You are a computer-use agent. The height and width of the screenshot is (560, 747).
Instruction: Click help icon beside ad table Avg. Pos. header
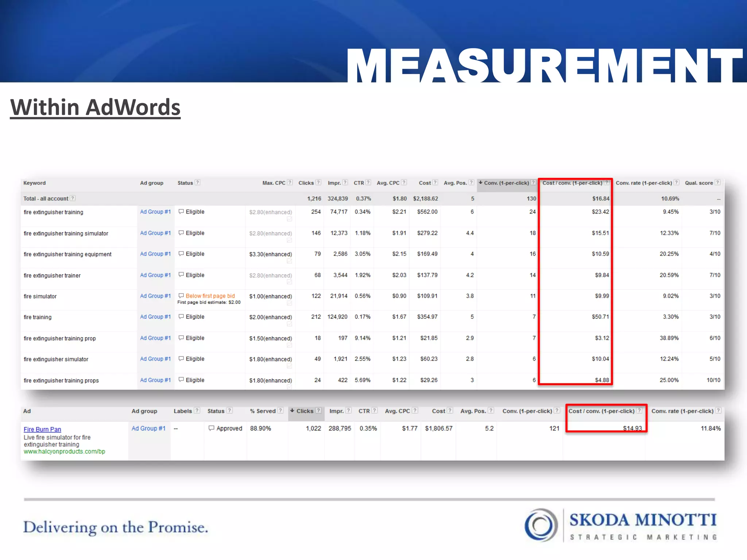491,411
